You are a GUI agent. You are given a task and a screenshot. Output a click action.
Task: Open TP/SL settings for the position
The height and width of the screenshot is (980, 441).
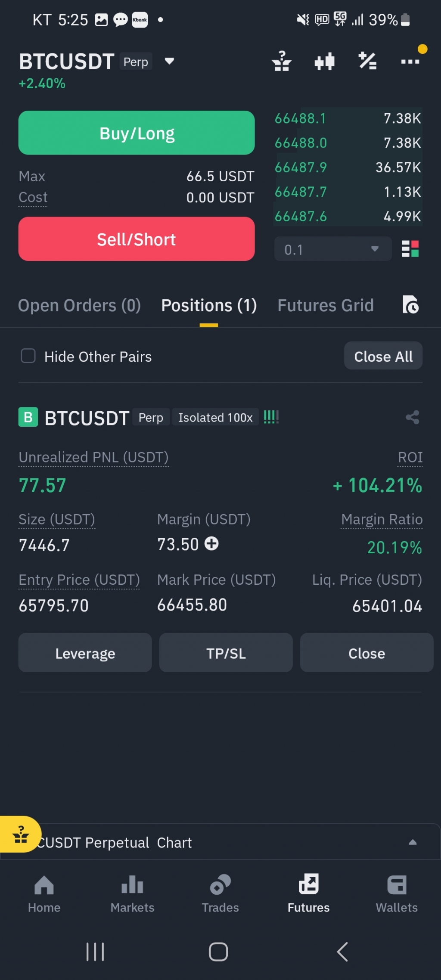point(226,653)
